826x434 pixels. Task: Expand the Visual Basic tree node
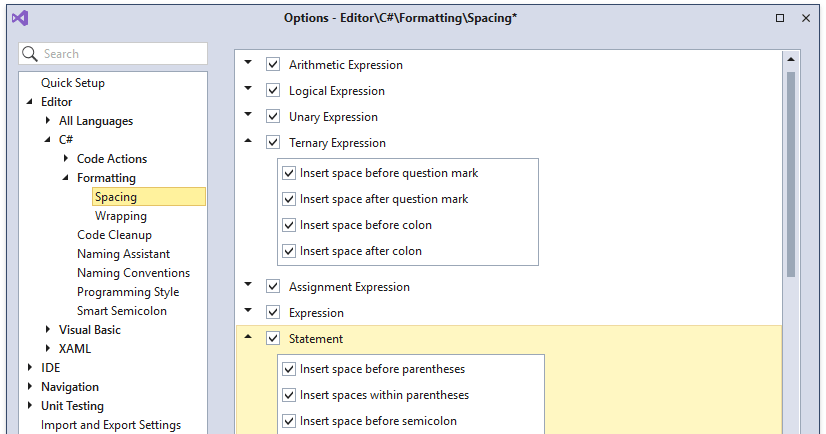48,330
